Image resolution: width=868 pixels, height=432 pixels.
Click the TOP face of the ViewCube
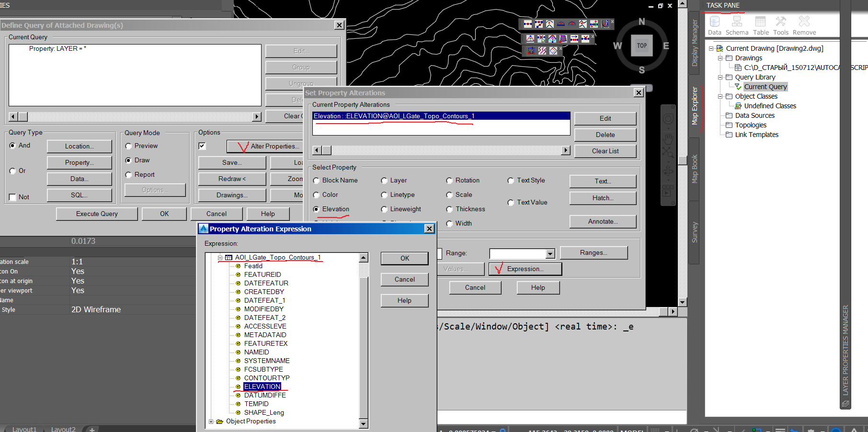point(641,46)
